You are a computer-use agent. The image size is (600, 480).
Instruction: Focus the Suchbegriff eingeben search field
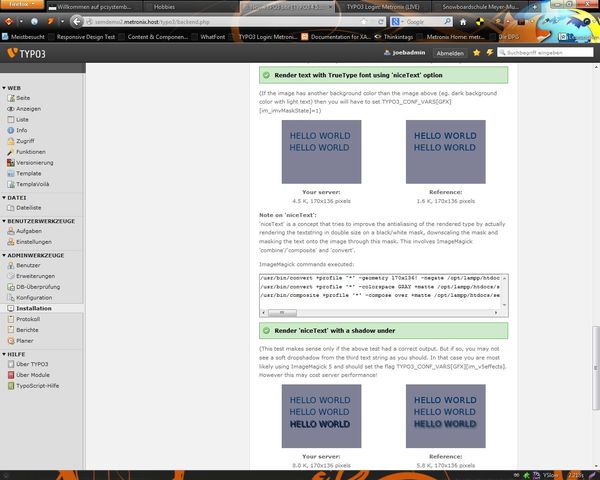pos(545,53)
